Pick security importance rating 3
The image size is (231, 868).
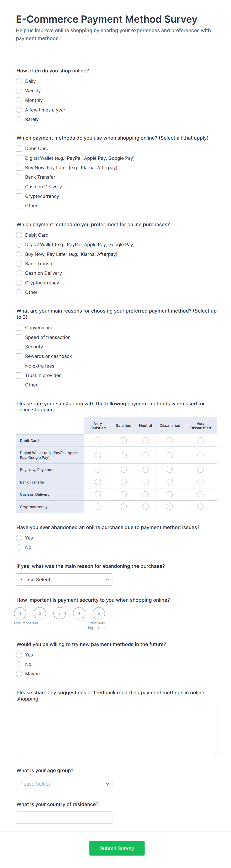coord(60,613)
